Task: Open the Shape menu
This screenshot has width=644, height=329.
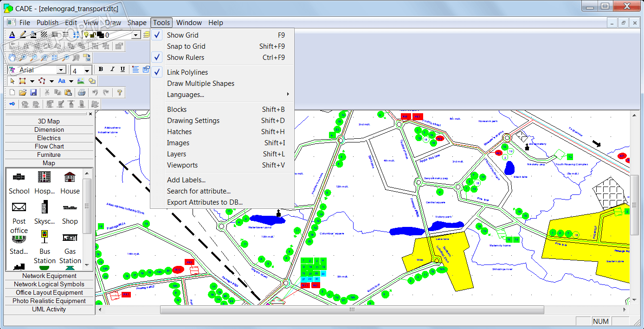Action: click(x=137, y=23)
